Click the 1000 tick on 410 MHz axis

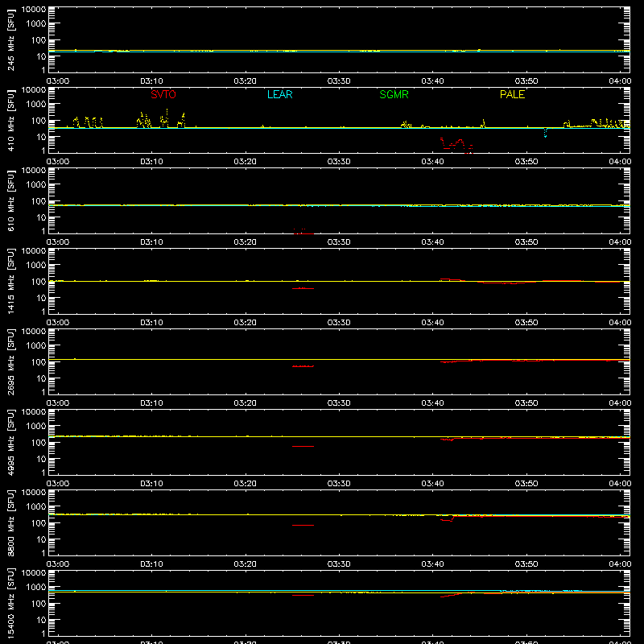[x=36, y=105]
